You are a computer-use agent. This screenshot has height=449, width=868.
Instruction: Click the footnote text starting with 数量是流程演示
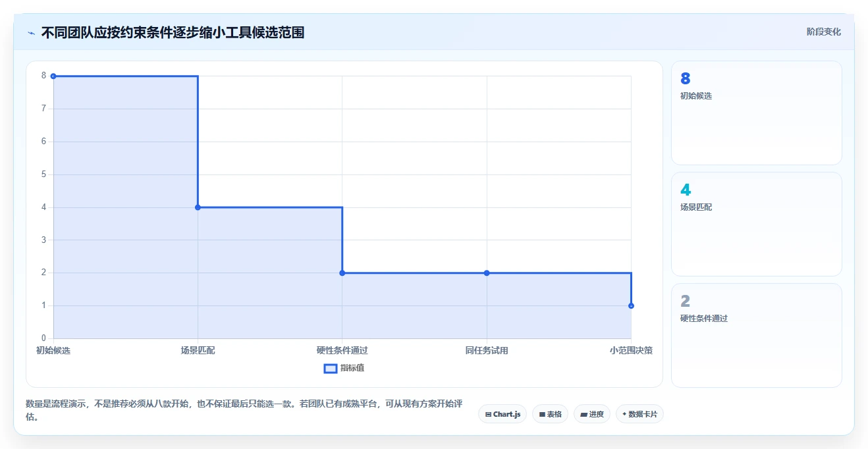point(244,410)
